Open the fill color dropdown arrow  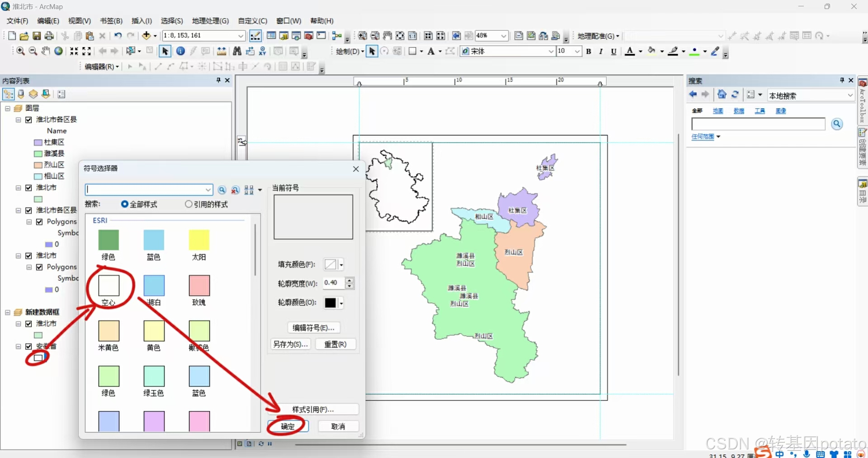(341, 265)
